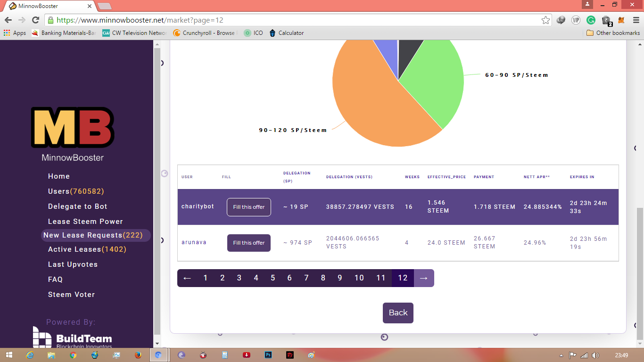Screen dimensions: 644x362
Task: Open Photoshop from the taskbar
Action: [x=268, y=355]
